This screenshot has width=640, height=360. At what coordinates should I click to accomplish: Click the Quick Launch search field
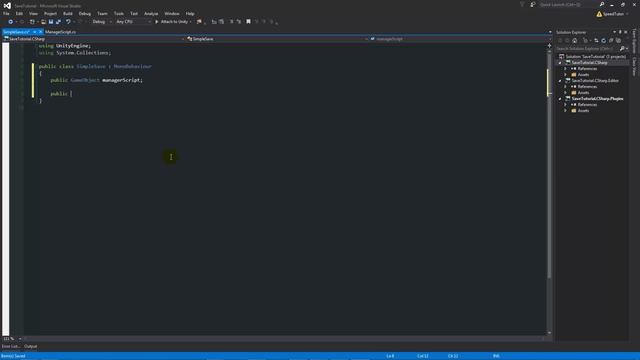pyautogui.click(x=569, y=4)
